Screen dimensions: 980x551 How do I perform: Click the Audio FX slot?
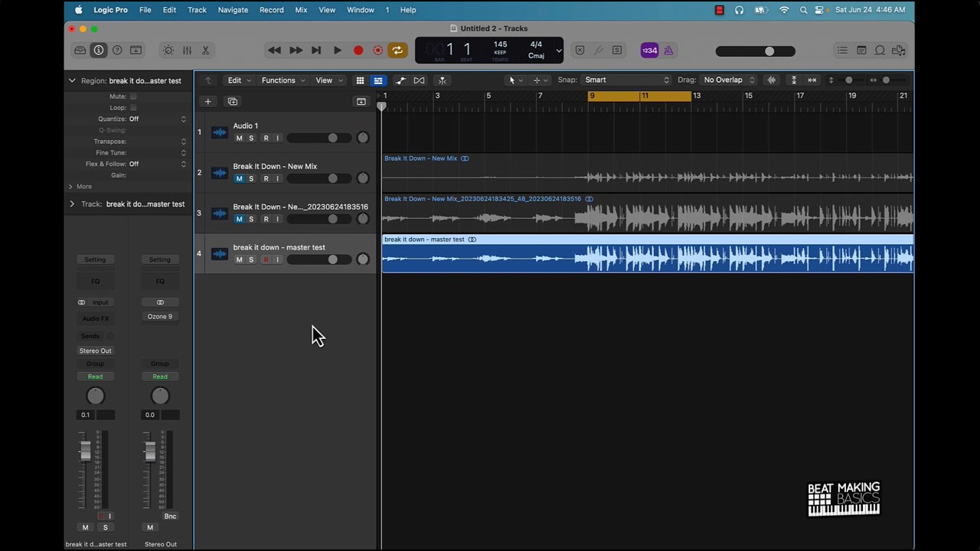point(95,318)
